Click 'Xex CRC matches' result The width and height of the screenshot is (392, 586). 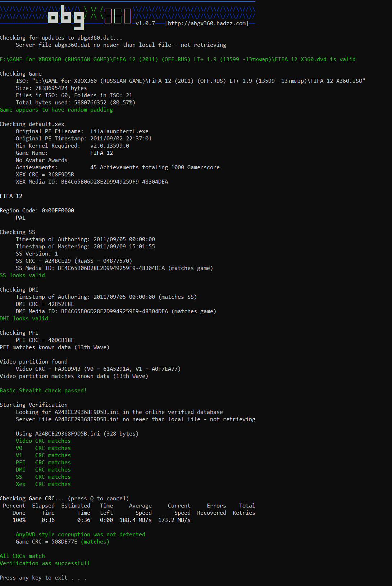(x=43, y=484)
